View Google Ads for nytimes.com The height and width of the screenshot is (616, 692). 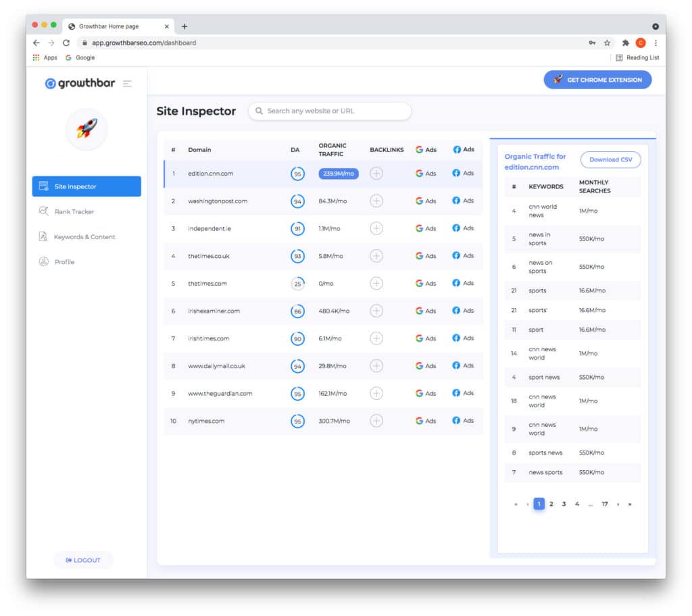coord(426,421)
